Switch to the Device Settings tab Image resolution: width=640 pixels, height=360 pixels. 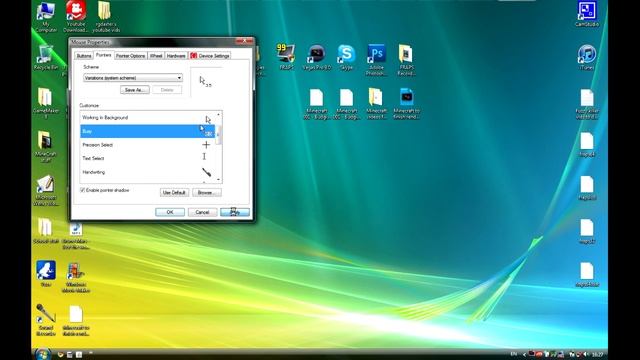pos(210,56)
